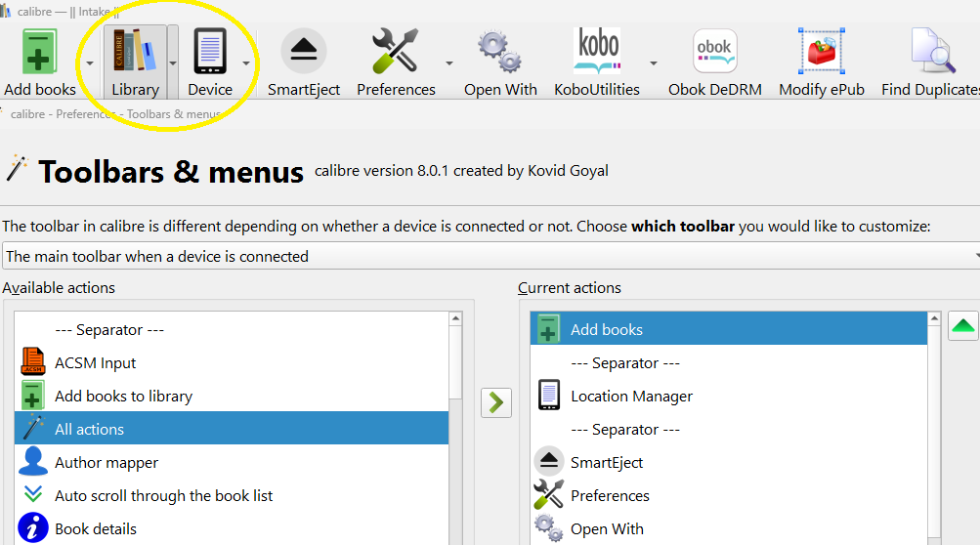Select Author mapper action
Screen dimensions: 980x545
pyautogui.click(x=232, y=462)
